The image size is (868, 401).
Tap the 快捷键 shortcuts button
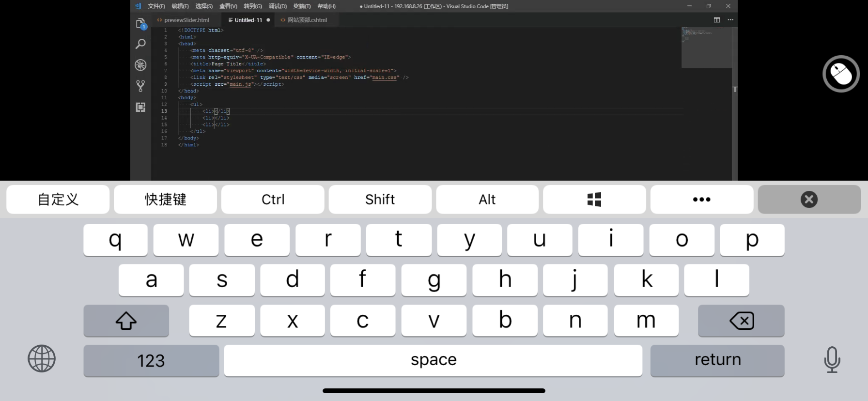point(165,199)
